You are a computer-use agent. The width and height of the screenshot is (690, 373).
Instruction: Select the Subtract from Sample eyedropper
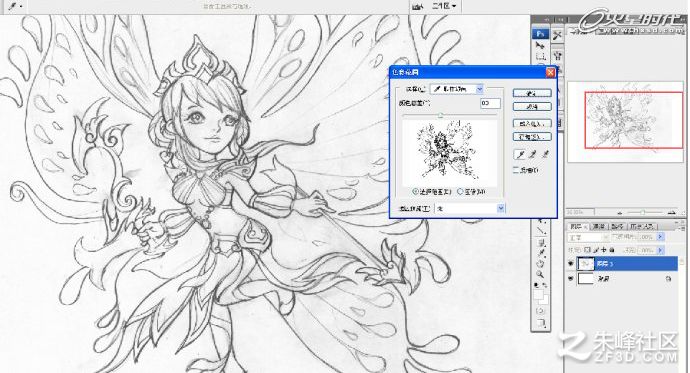[545, 154]
